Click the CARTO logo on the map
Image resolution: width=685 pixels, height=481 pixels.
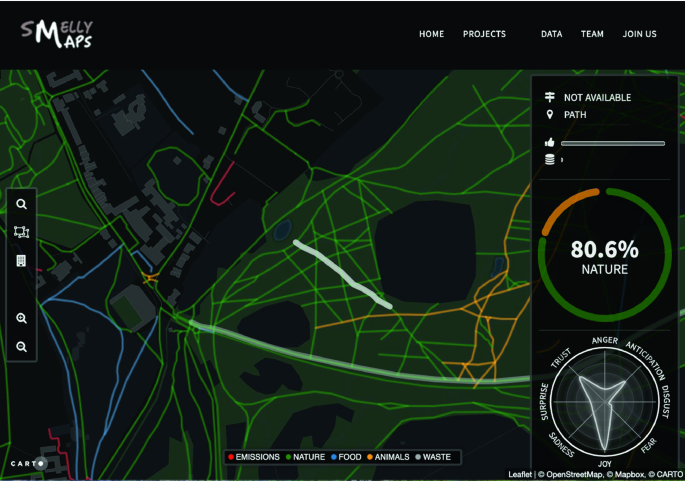pos(29,464)
